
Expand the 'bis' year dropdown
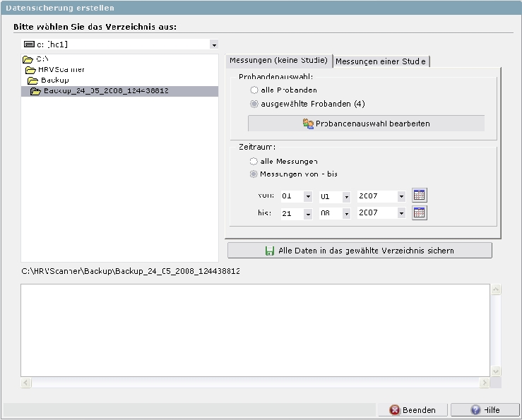401,213
